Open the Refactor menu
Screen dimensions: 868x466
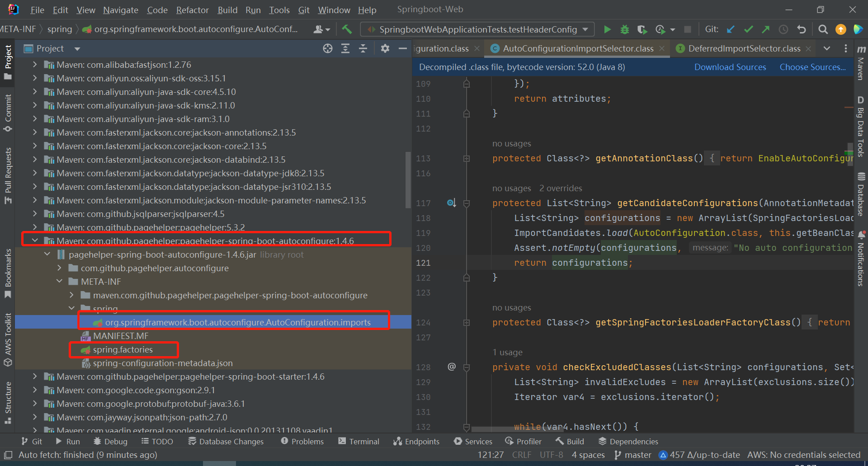coord(192,9)
